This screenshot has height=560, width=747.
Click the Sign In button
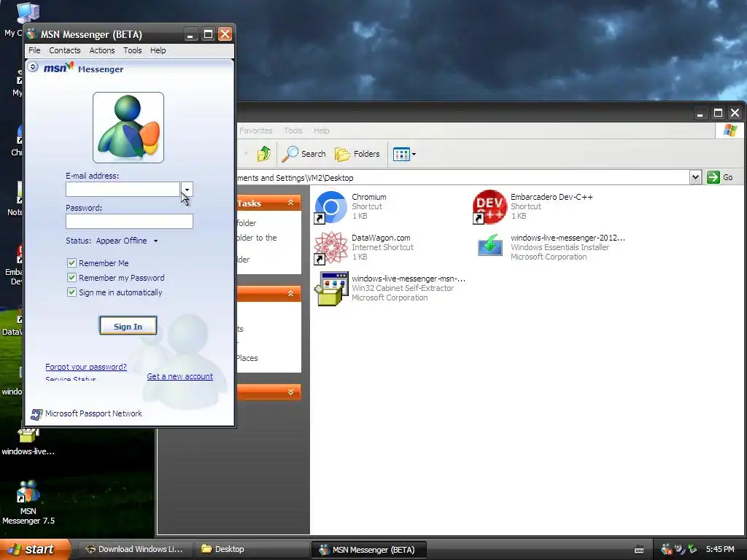tap(128, 326)
